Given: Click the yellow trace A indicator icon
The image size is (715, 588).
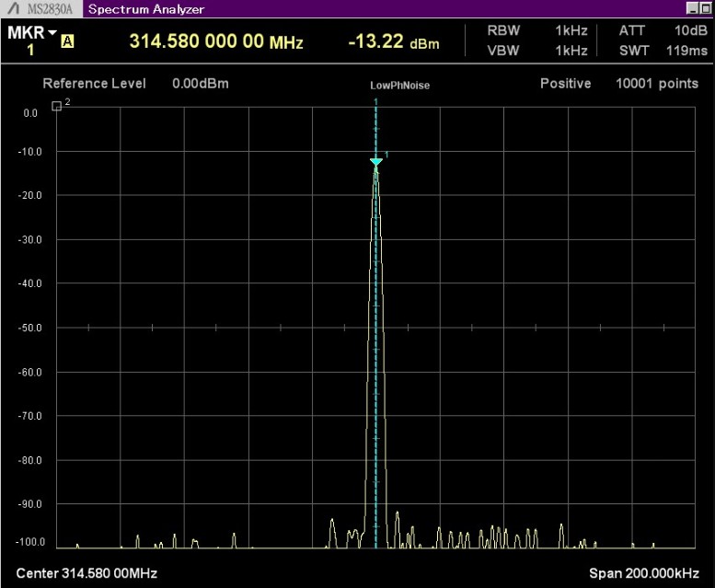Looking at the screenshot, I should pyautogui.click(x=67, y=41).
